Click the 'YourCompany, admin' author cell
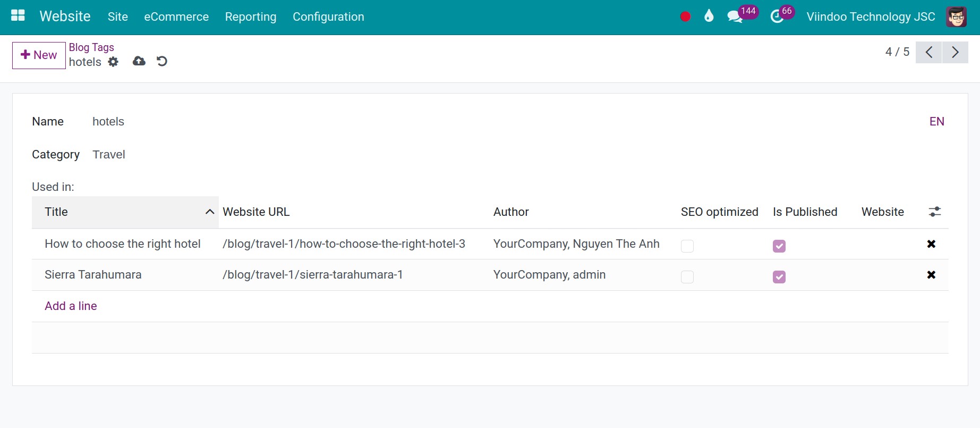980x428 pixels. [x=549, y=274]
